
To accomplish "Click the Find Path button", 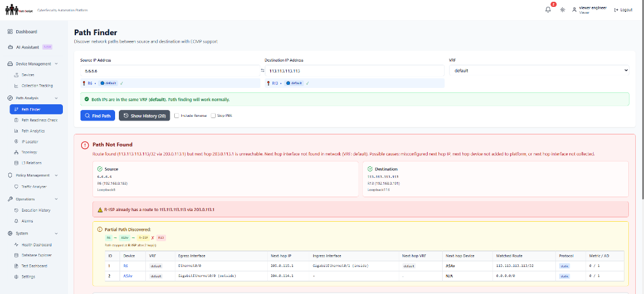I will coord(97,116).
